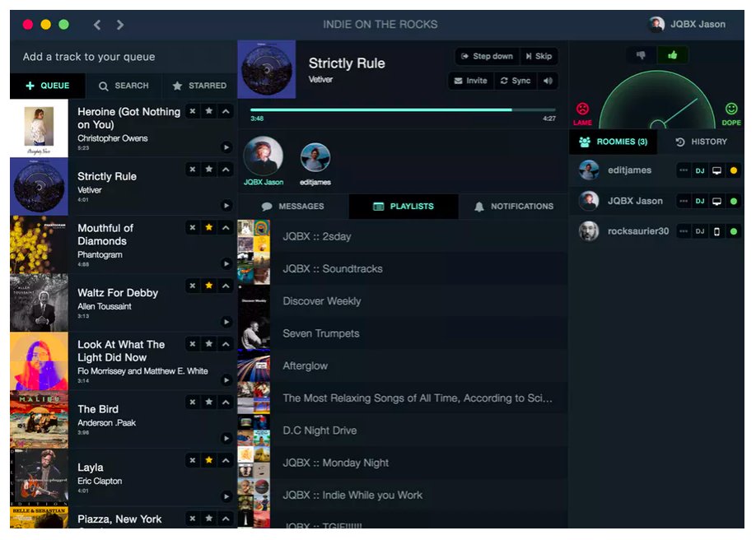Select the Playlists tab
Image resolution: width=756 pixels, height=540 pixels.
[404, 207]
